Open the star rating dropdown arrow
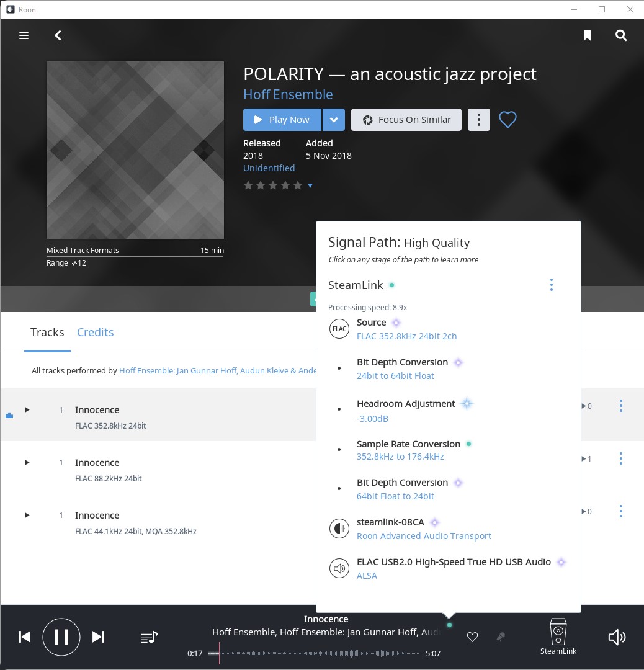 click(x=310, y=185)
